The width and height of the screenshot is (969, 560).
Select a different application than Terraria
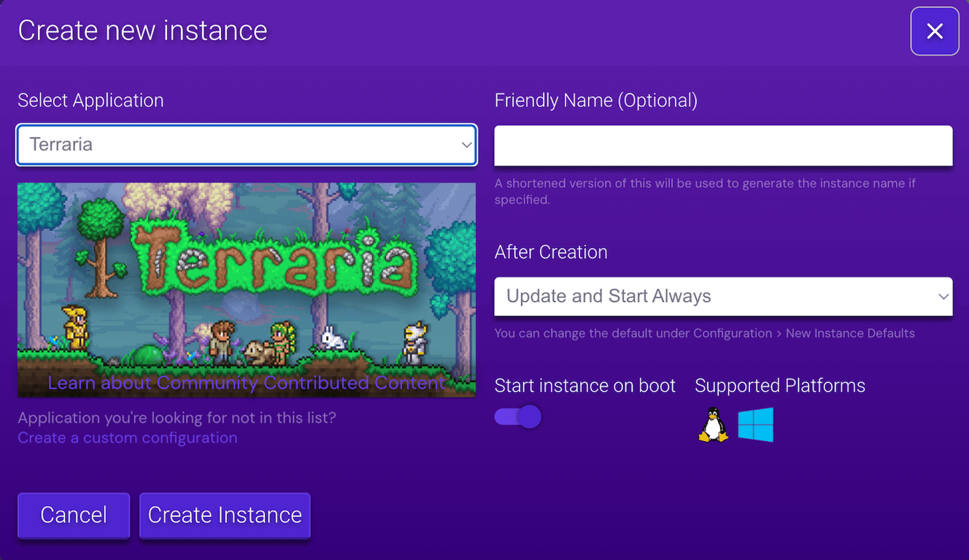pyautogui.click(x=246, y=145)
